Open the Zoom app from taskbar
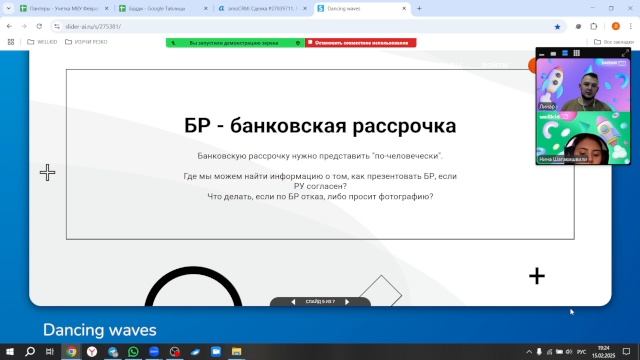640x360 pixels. click(154, 351)
